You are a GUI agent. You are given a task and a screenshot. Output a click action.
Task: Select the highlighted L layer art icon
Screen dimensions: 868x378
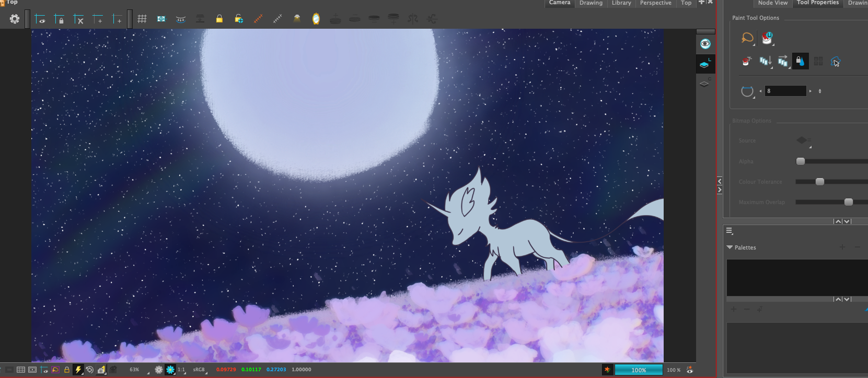(705, 64)
